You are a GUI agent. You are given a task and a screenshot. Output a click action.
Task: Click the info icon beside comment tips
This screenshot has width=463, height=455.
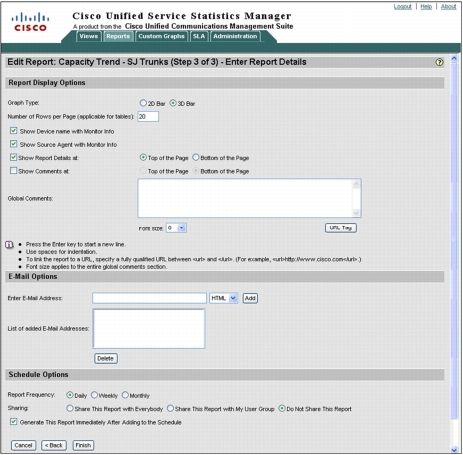(9, 245)
